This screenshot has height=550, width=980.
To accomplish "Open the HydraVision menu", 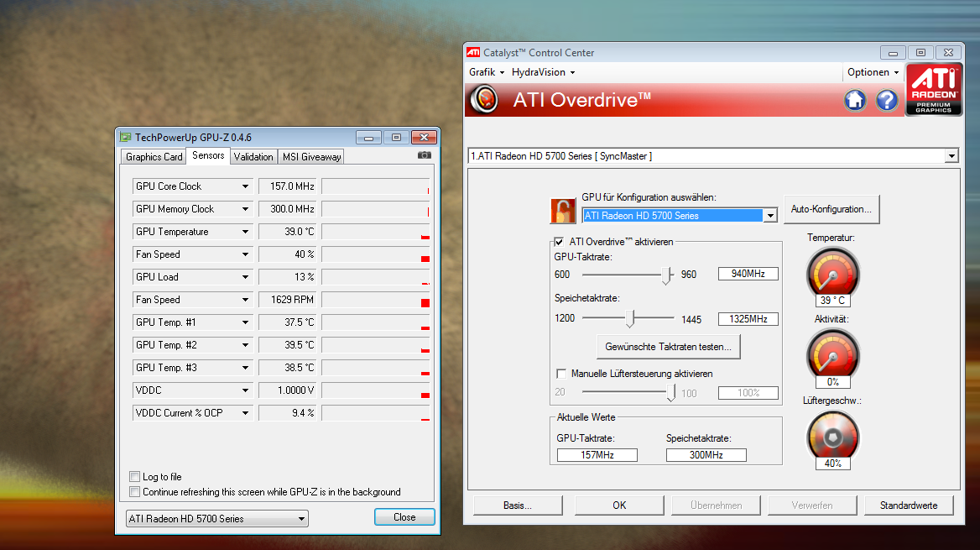I will click(543, 72).
